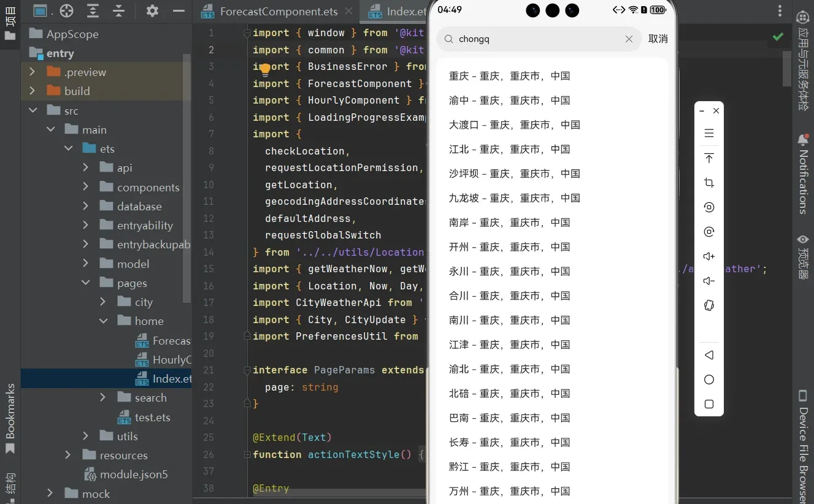This screenshot has height=504, width=814.
Task: Open the editor tabs three-dot menu
Action: point(780,11)
